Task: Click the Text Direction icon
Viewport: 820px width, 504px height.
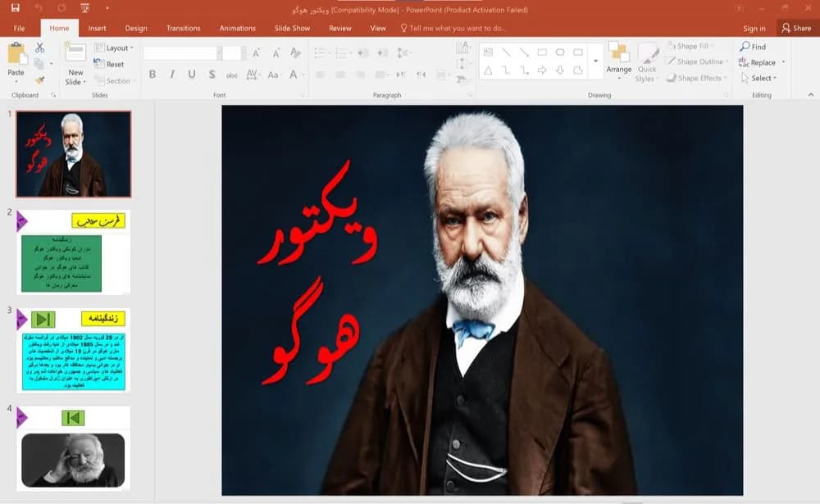Action: [x=463, y=48]
